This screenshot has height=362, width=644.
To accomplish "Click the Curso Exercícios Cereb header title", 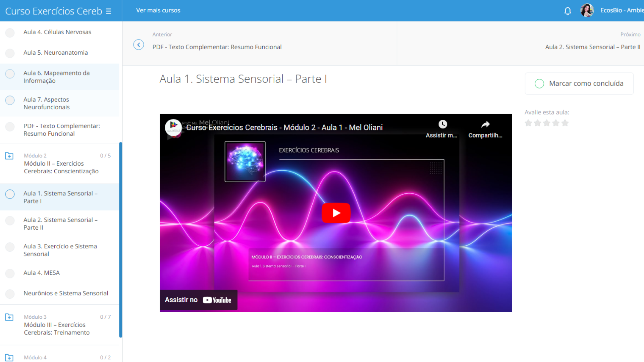I will click(x=54, y=11).
